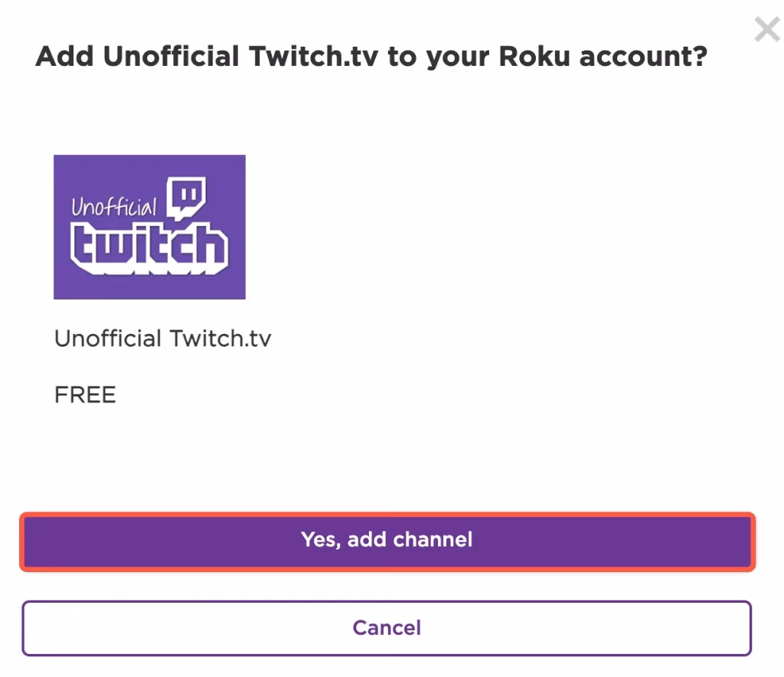The image size is (784, 677).
Task: Click the Cancel outlined button at the bottom
Action: (387, 628)
